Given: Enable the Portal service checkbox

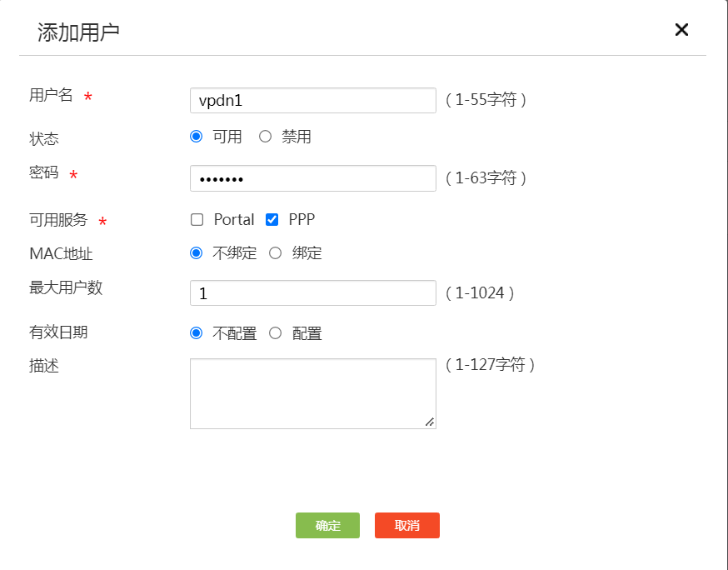Looking at the screenshot, I should tap(197, 220).
